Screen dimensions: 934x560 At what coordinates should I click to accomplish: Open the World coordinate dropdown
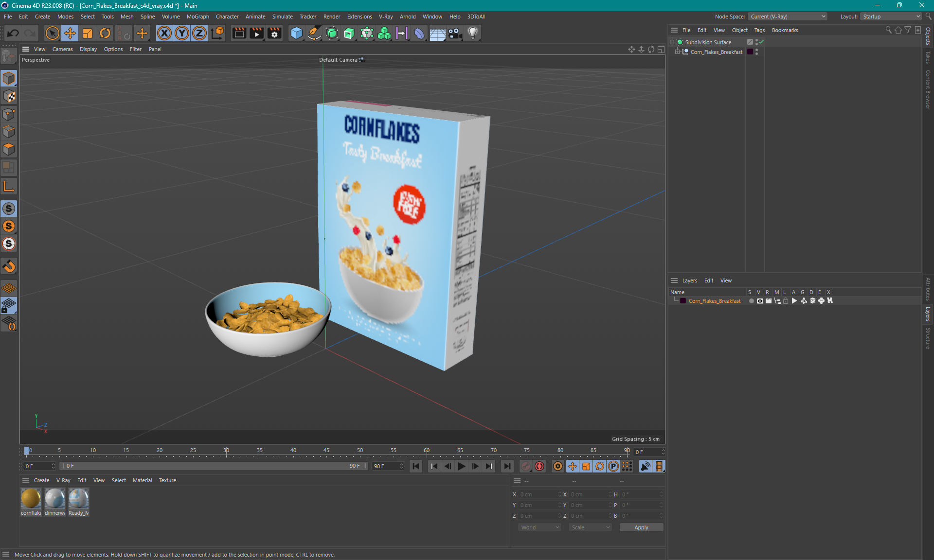(539, 527)
